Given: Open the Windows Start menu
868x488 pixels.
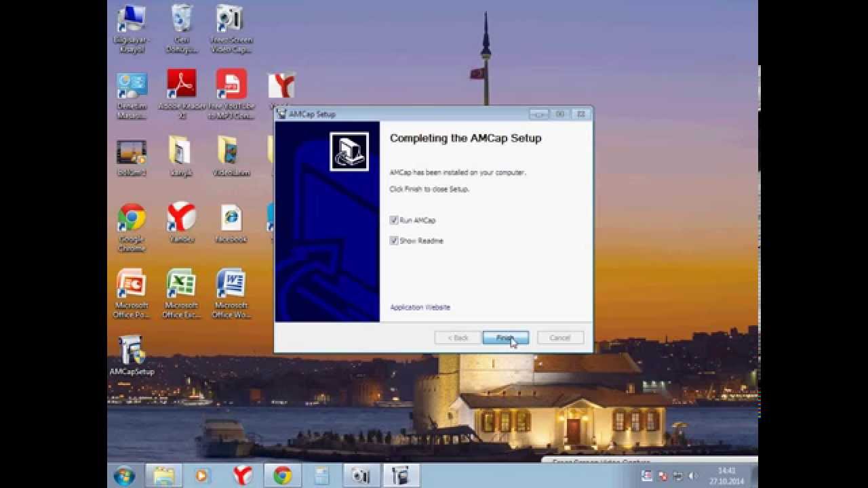Looking at the screenshot, I should [124, 476].
